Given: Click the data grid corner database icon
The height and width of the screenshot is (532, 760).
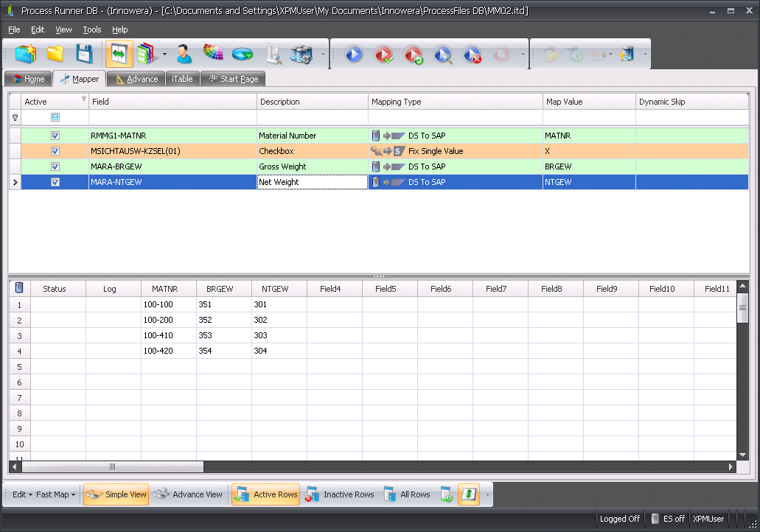Looking at the screenshot, I should click(19, 288).
